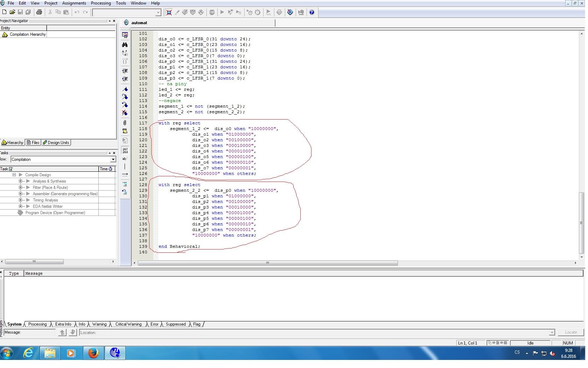
Task: Click the binoculars Find icon in editor sidebar
Action: [125, 45]
